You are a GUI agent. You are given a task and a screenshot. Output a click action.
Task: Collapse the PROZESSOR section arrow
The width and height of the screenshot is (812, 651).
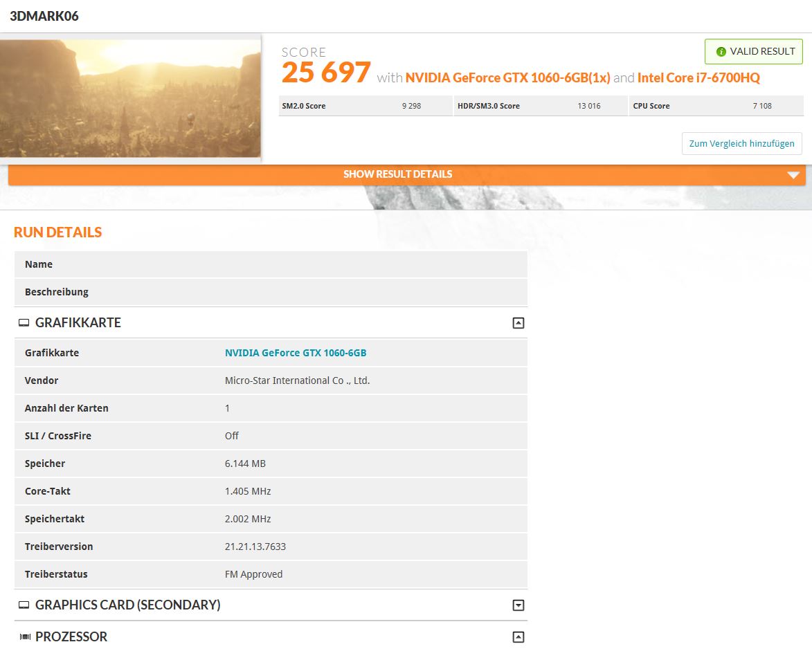(518, 637)
